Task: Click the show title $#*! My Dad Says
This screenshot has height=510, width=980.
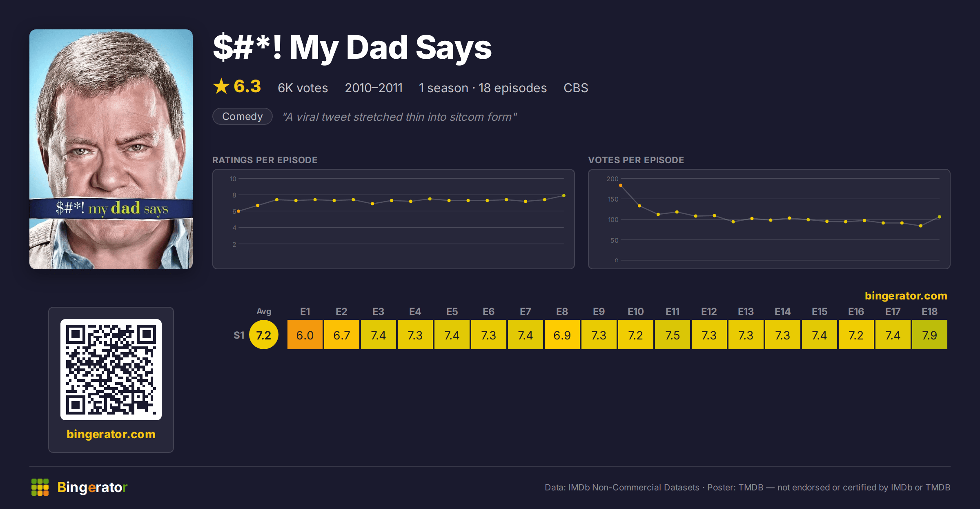Action: (x=352, y=47)
